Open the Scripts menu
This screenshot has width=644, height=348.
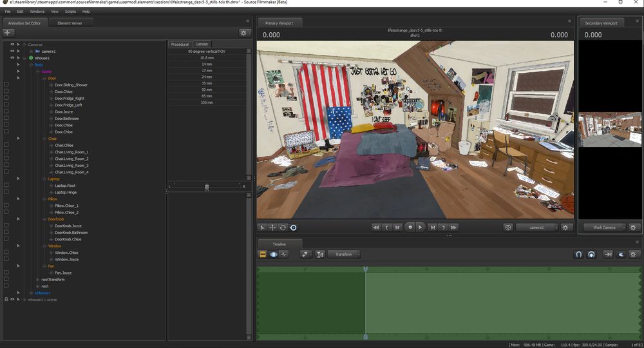tap(70, 12)
